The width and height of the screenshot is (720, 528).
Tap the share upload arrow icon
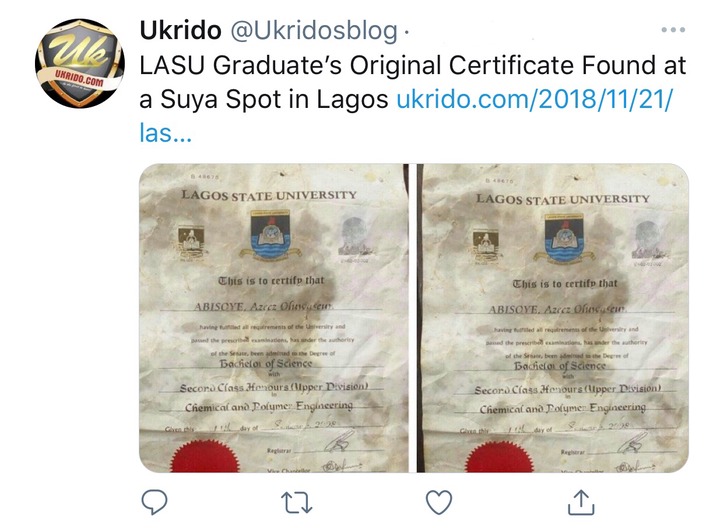tap(581, 502)
